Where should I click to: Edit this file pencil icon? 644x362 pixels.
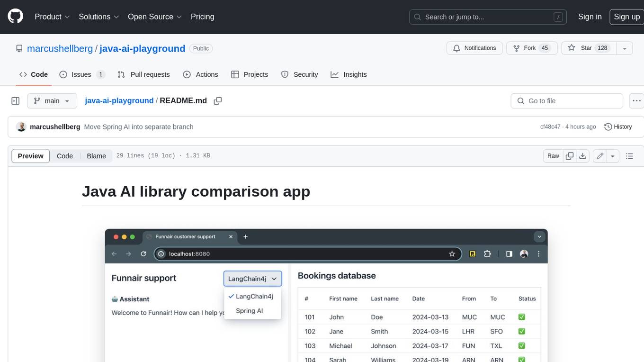tap(600, 156)
